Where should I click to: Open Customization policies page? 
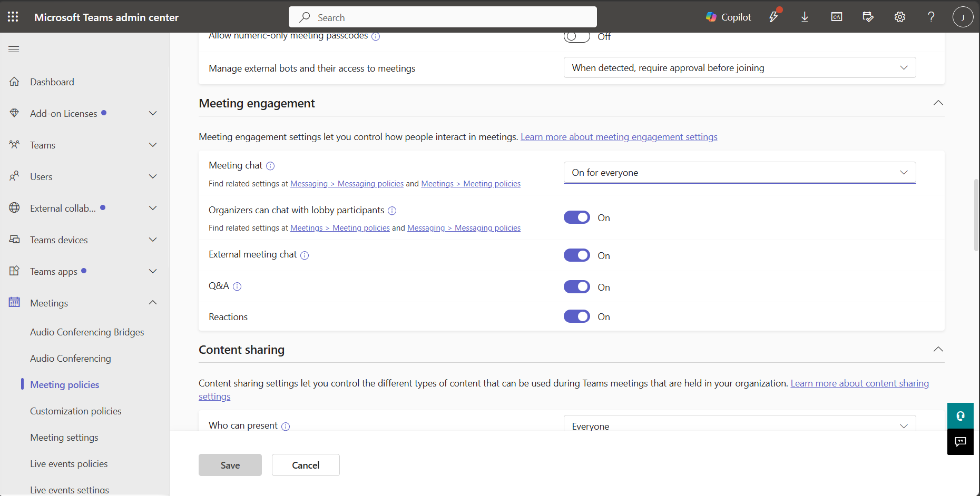76,411
